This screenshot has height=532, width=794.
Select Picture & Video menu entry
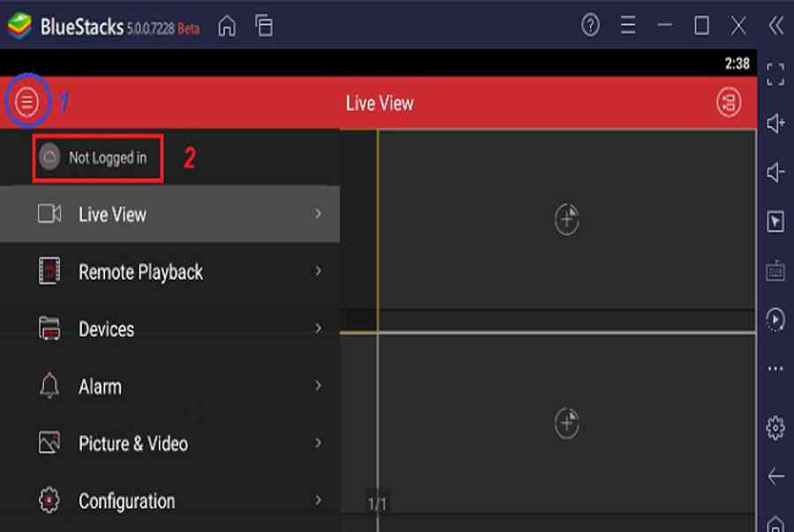pyautogui.click(x=132, y=443)
